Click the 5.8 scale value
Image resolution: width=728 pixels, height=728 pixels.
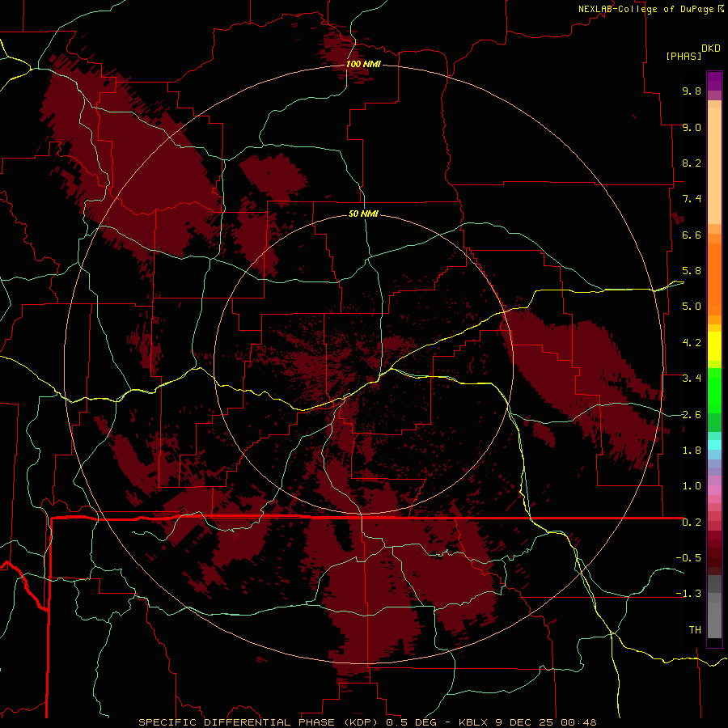(692, 271)
